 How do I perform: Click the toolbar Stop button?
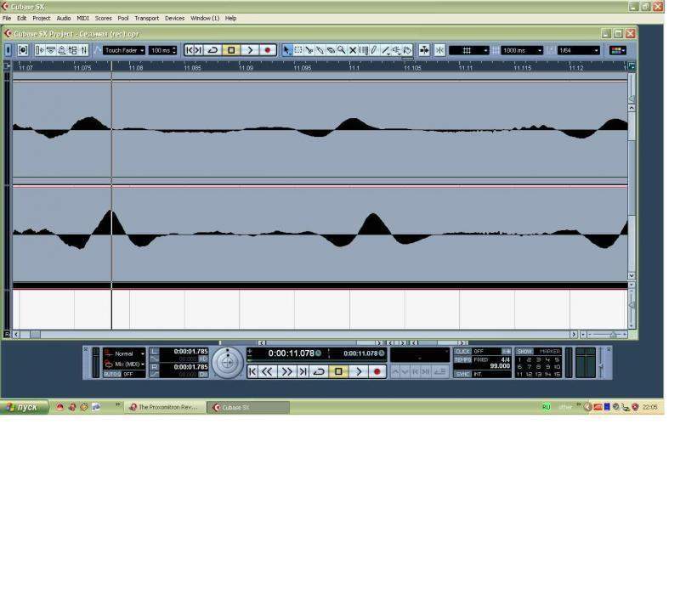click(231, 50)
